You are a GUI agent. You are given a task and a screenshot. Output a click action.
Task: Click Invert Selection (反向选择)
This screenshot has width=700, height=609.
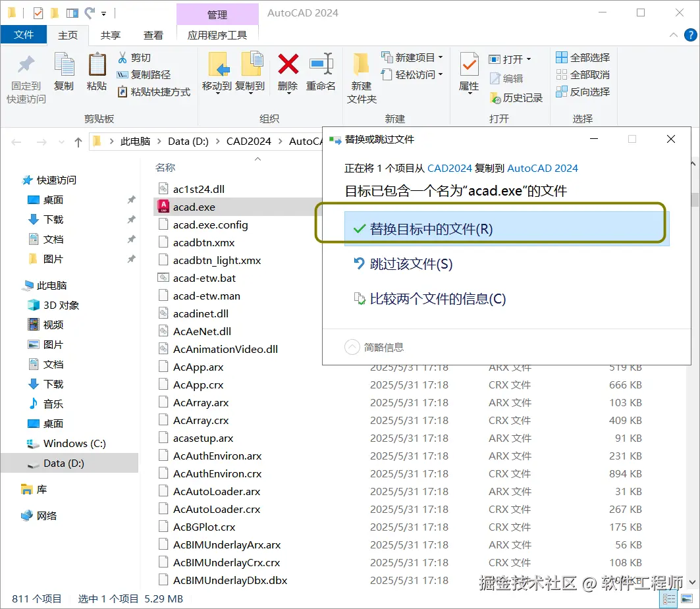[x=583, y=92]
